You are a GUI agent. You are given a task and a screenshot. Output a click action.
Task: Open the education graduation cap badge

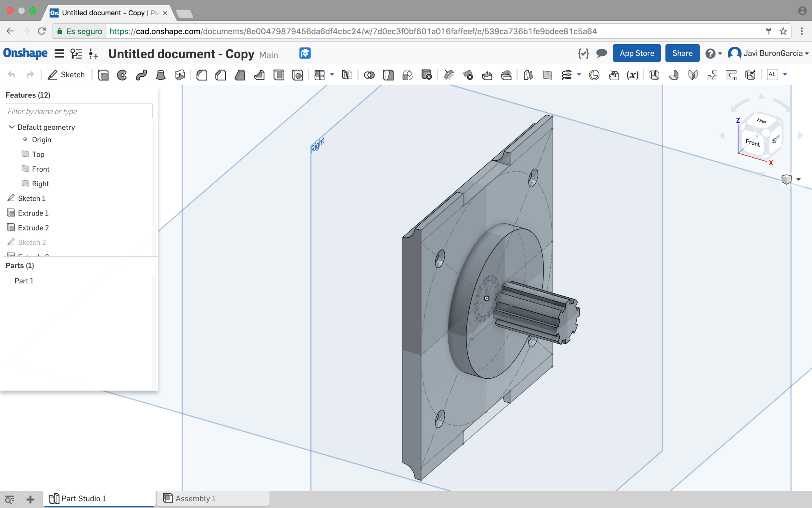[x=305, y=53]
